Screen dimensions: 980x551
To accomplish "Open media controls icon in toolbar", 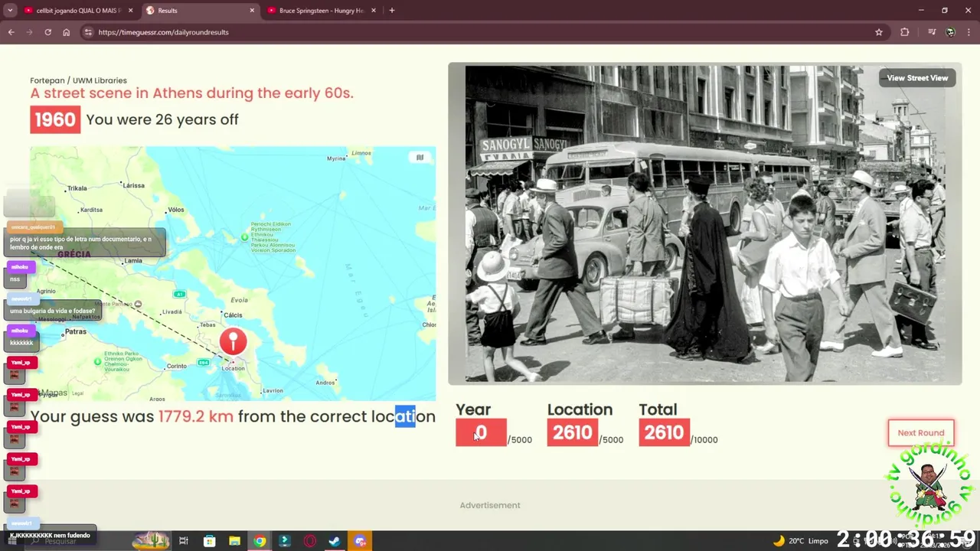I will tap(932, 32).
